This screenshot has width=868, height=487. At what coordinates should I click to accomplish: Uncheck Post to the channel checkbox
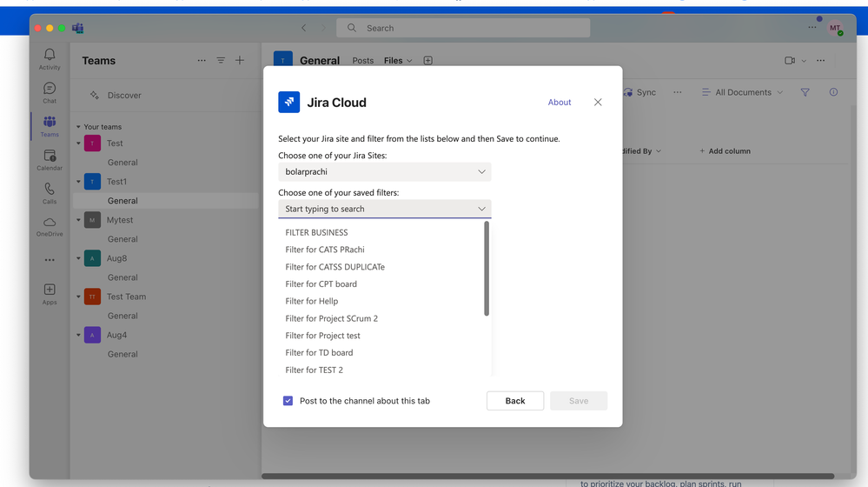click(288, 401)
